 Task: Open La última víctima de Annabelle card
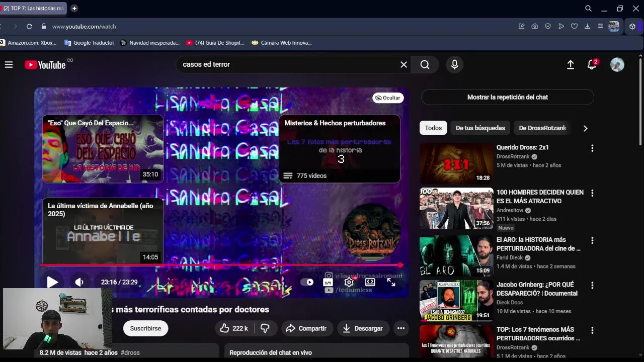(x=103, y=231)
